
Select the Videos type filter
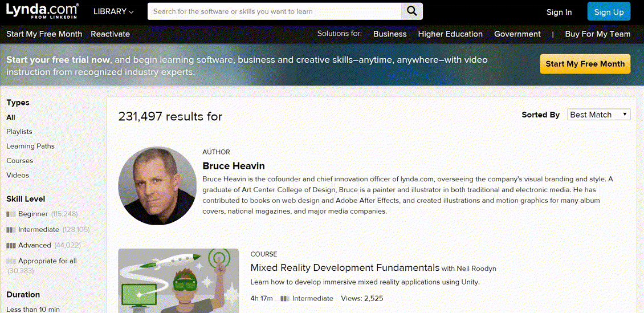pos(18,175)
